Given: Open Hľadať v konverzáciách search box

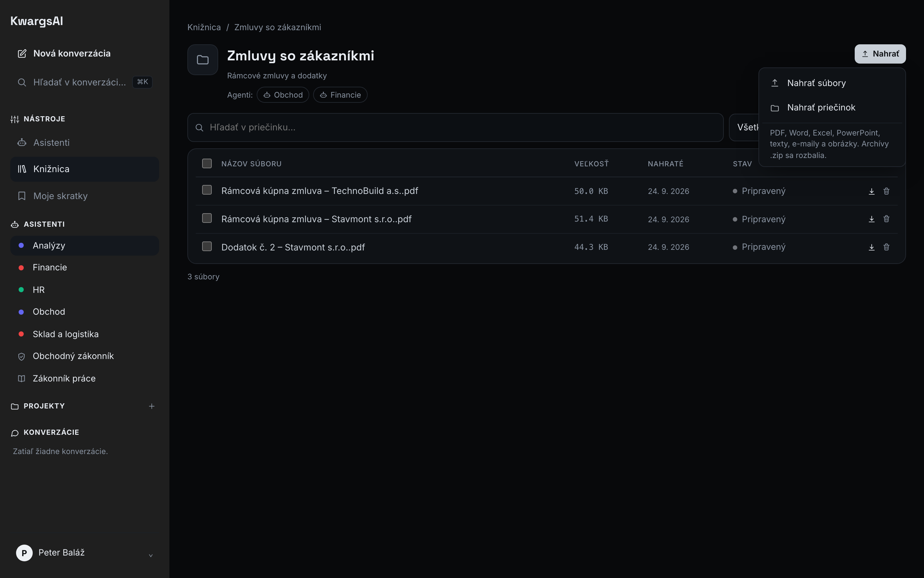Looking at the screenshot, I should [84, 82].
